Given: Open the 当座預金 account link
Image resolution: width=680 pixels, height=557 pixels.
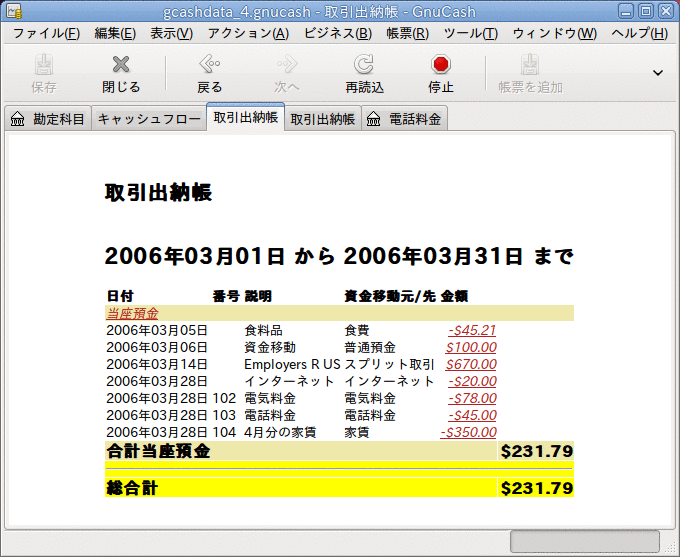Looking at the screenshot, I should pyautogui.click(x=132, y=313).
